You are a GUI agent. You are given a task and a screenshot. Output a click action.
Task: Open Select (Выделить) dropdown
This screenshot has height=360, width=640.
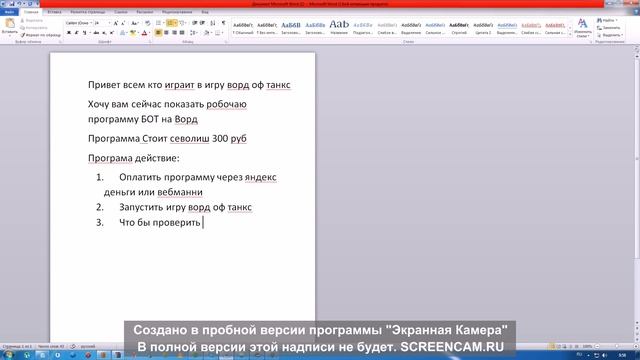pos(609,35)
